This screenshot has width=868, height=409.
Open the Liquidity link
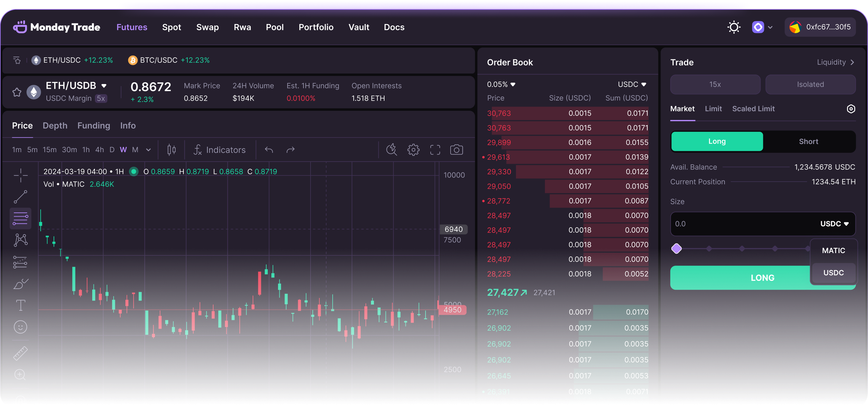pos(835,62)
